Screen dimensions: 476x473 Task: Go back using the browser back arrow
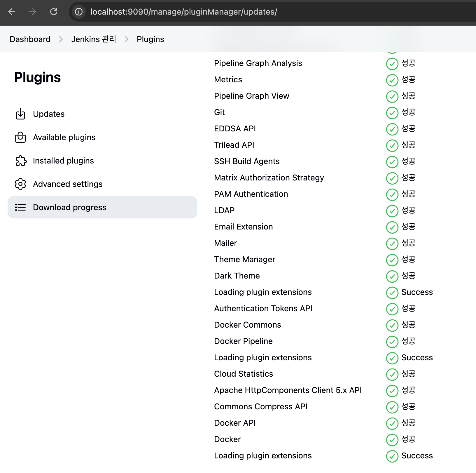pos(12,12)
